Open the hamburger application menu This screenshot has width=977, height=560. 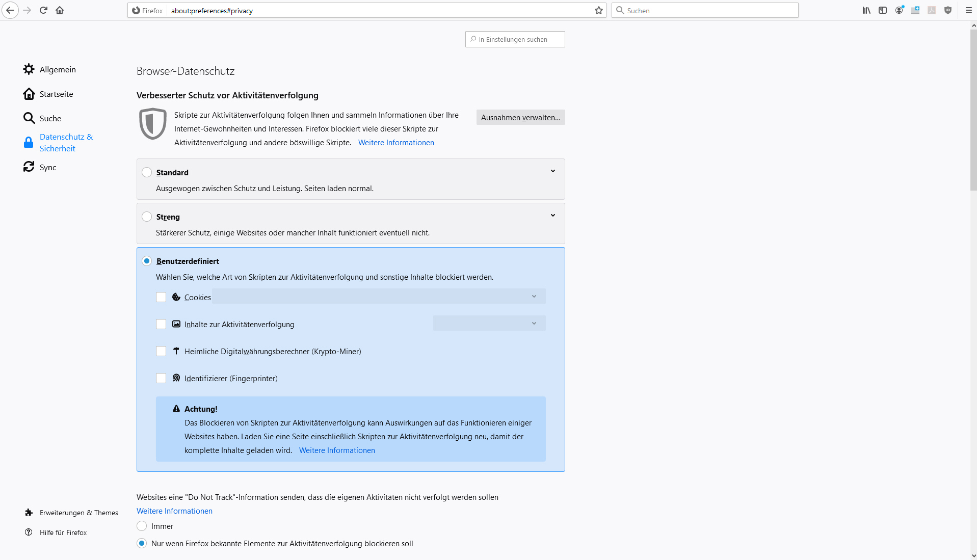(x=968, y=10)
